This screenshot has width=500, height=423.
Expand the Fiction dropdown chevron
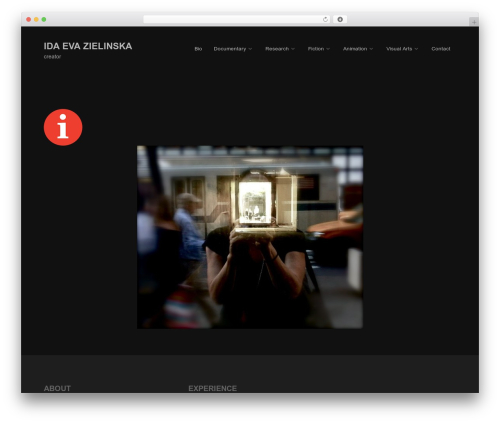coord(328,49)
